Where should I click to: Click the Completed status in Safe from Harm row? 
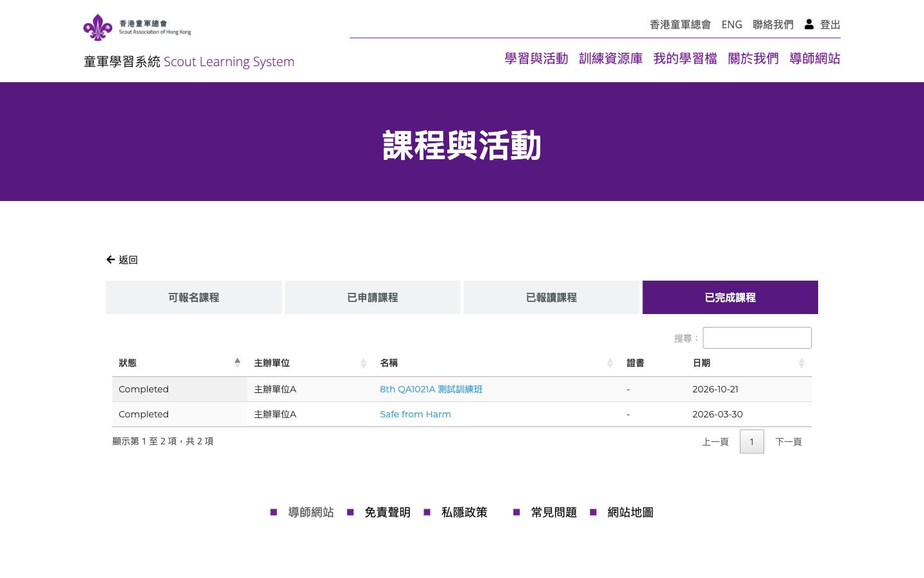tap(144, 414)
